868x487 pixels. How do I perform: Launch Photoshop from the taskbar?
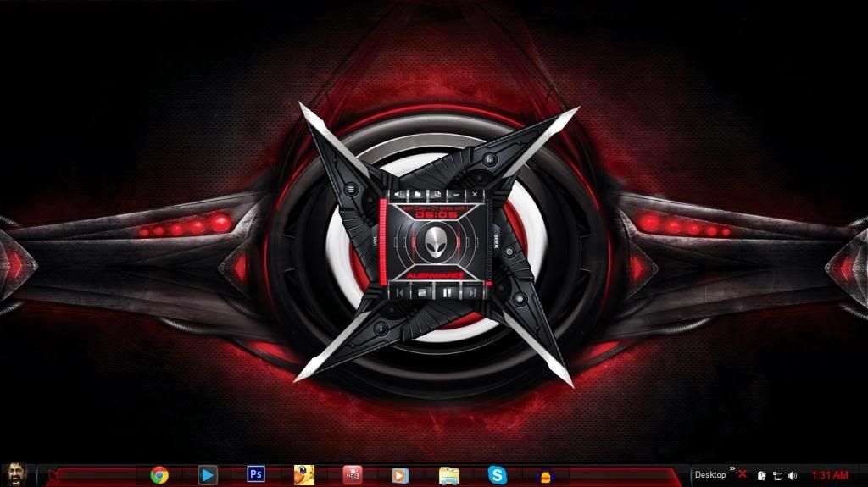[256, 474]
